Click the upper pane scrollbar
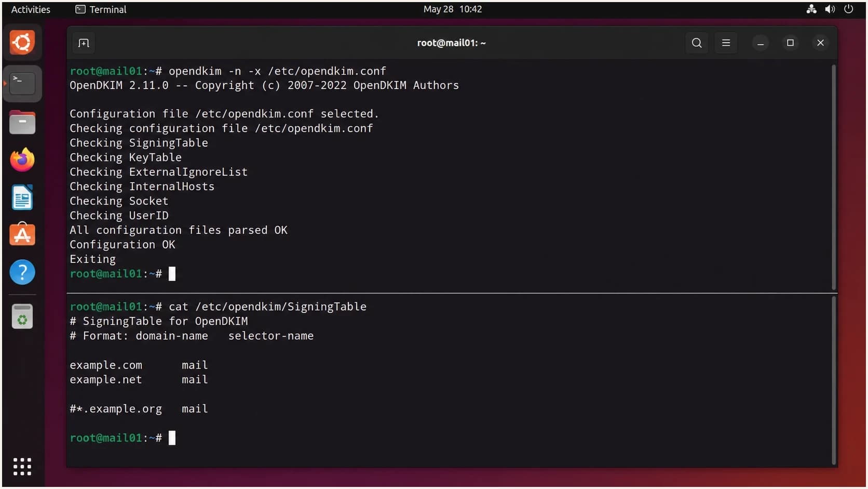 (x=834, y=177)
